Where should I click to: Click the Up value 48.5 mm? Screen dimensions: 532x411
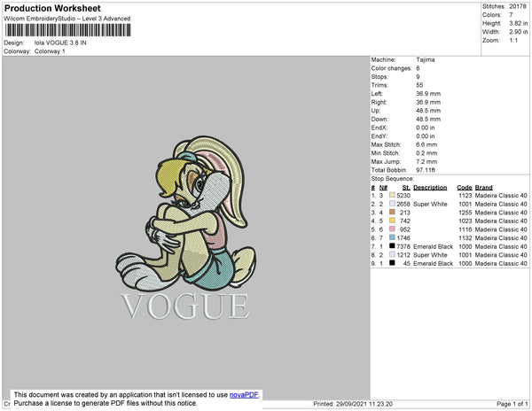pyautogui.click(x=428, y=111)
